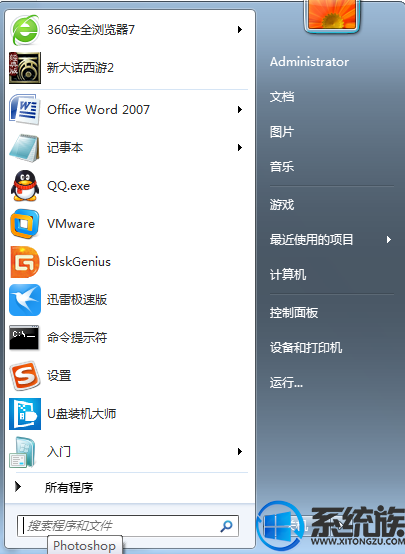Open the 入门 getting started icon
This screenshot has height=554, width=405.
point(23,452)
